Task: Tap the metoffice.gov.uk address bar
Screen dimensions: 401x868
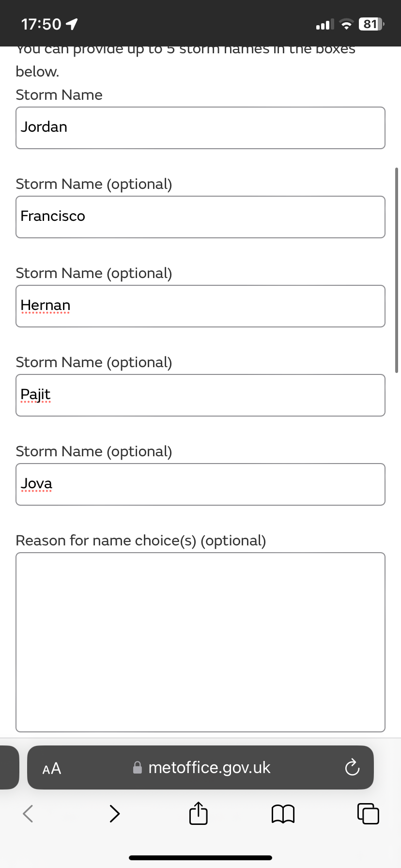Action: click(x=200, y=767)
